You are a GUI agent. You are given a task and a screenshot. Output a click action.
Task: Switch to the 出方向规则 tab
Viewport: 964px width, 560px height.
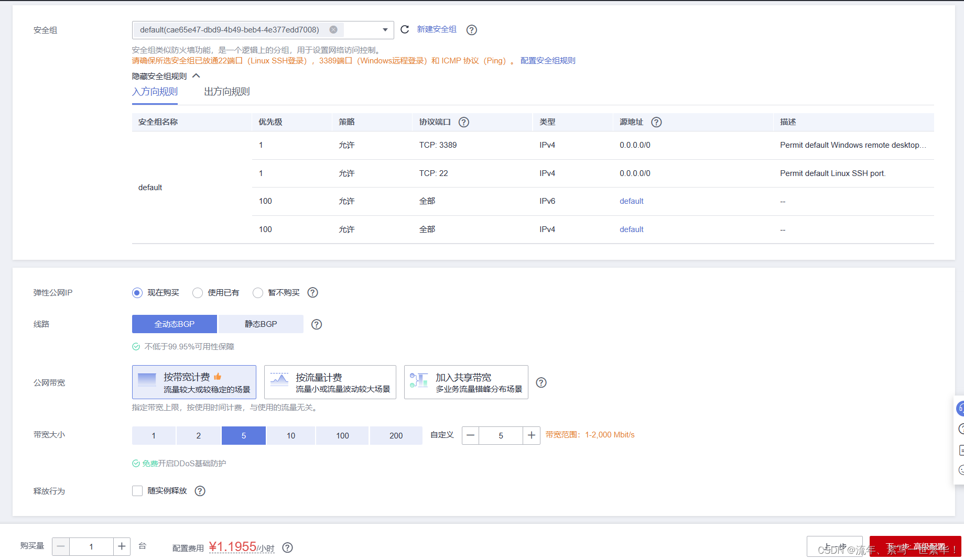[x=226, y=91]
